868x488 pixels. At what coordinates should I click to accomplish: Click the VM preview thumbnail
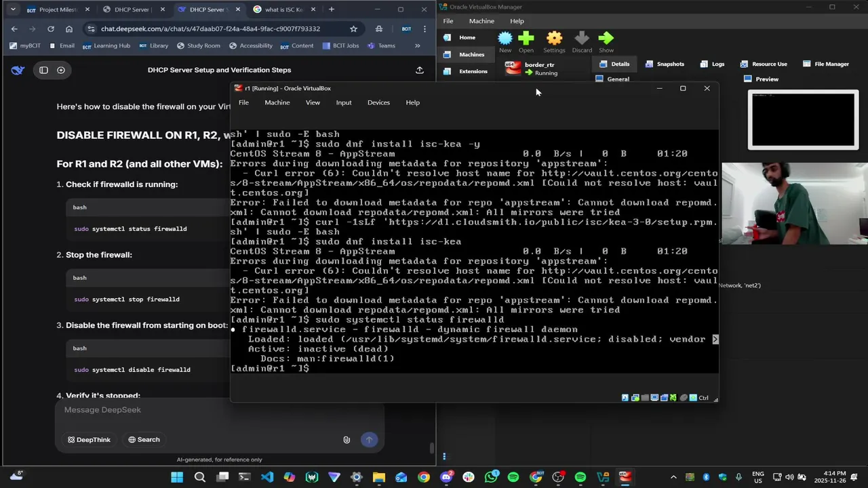803,120
